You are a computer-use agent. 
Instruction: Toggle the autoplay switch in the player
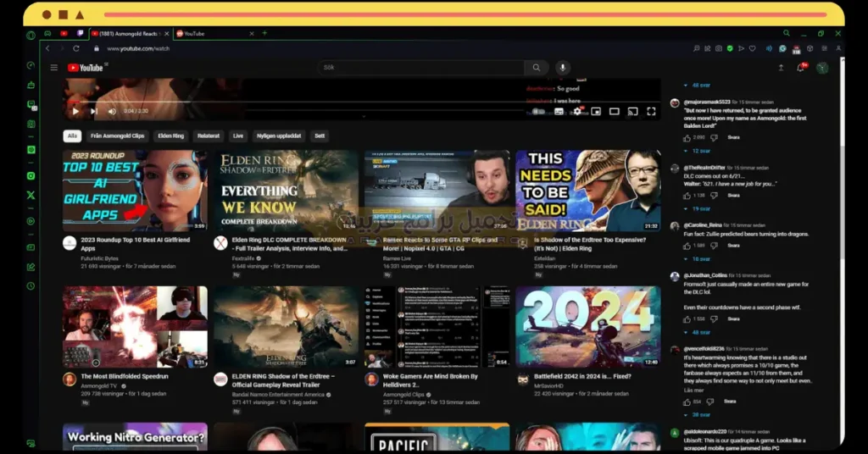pos(538,111)
